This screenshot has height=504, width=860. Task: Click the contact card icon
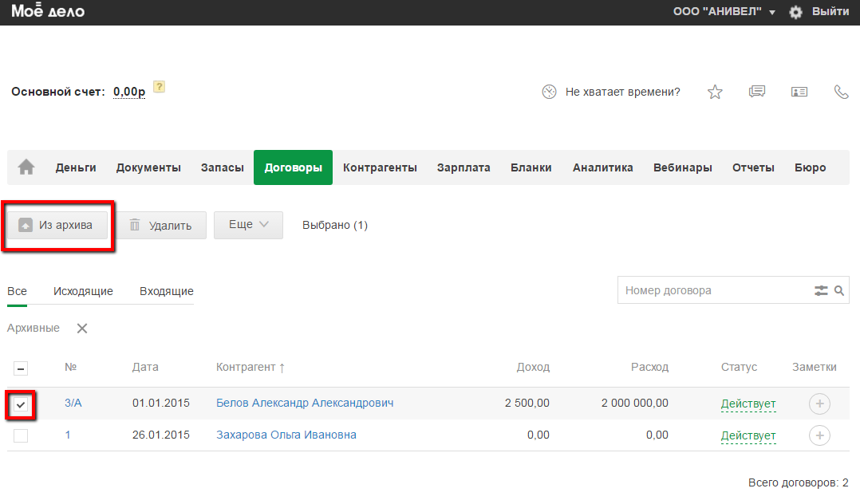[799, 92]
